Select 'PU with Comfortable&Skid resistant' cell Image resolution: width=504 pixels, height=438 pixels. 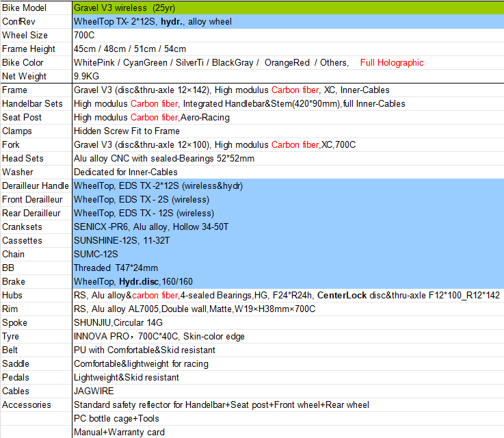288,350
